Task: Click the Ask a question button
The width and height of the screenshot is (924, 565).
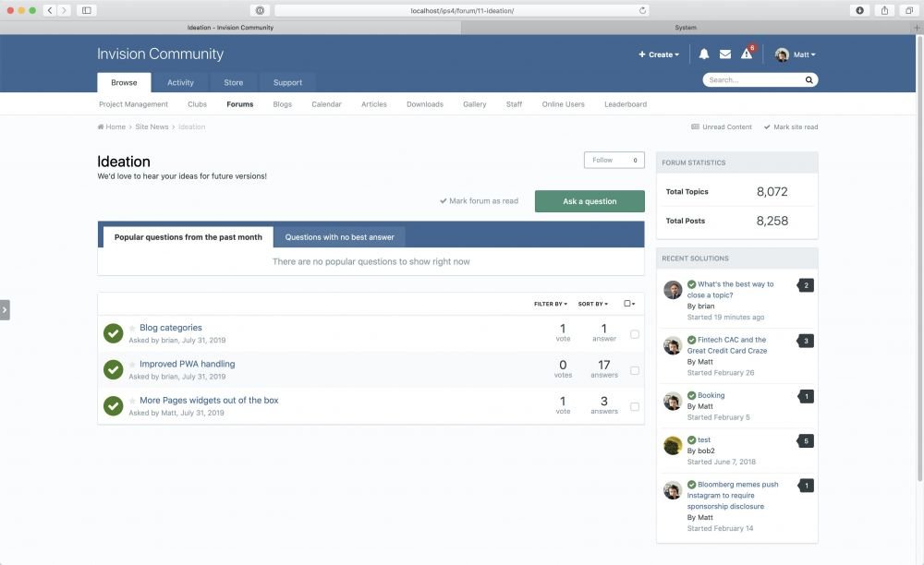Action: (590, 201)
